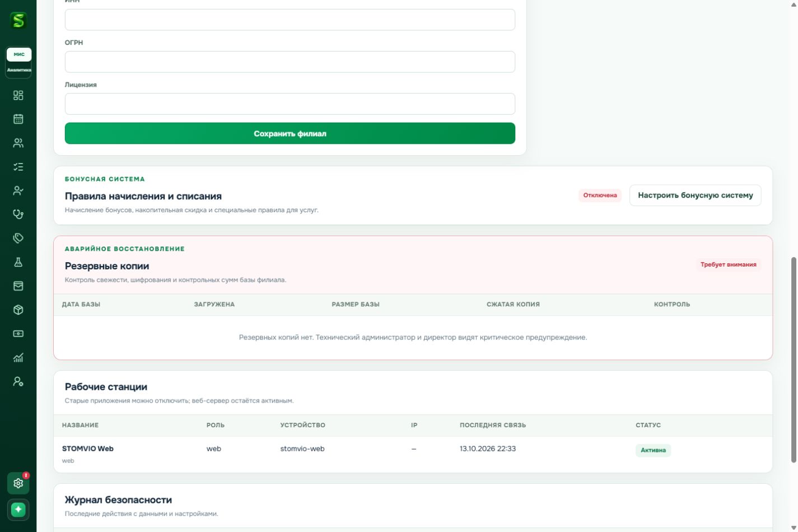Click the Активна status badge

[x=653, y=450]
